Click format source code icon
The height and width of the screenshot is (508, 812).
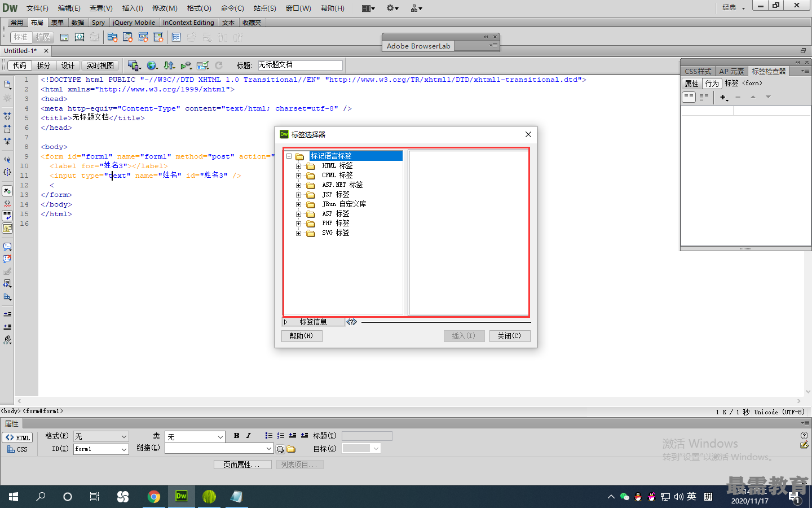[x=7, y=340]
